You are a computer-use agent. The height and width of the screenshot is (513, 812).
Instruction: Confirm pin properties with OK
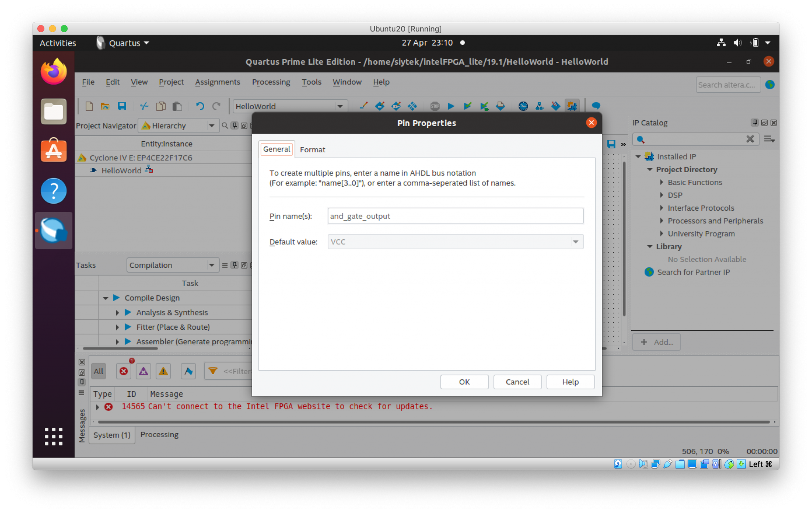(x=464, y=382)
